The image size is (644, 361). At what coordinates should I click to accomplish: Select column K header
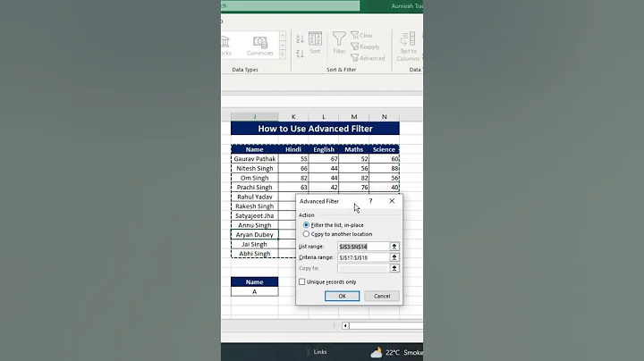[x=293, y=117]
